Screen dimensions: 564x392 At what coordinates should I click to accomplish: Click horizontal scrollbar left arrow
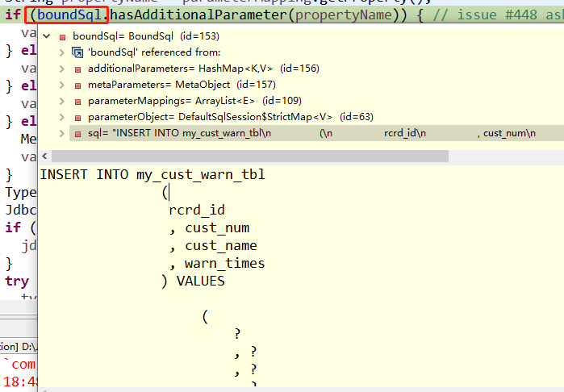point(44,156)
